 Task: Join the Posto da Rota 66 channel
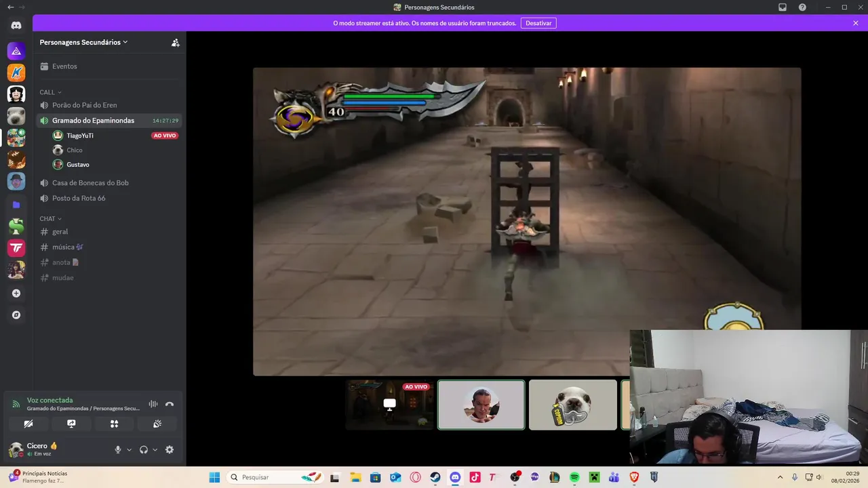click(x=108, y=199)
